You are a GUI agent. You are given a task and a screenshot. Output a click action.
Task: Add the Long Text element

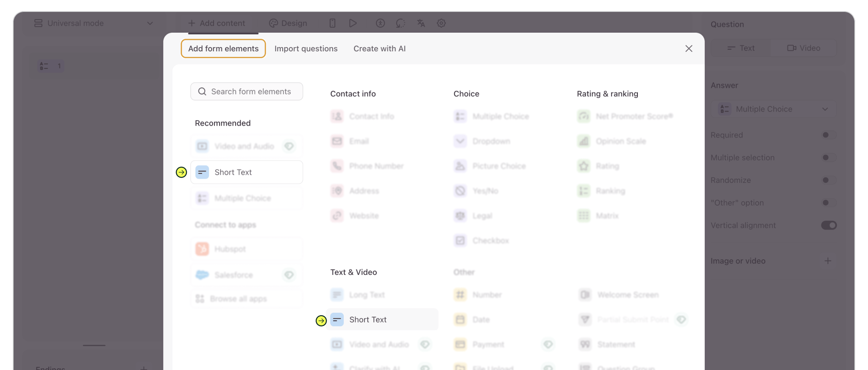coord(358,294)
